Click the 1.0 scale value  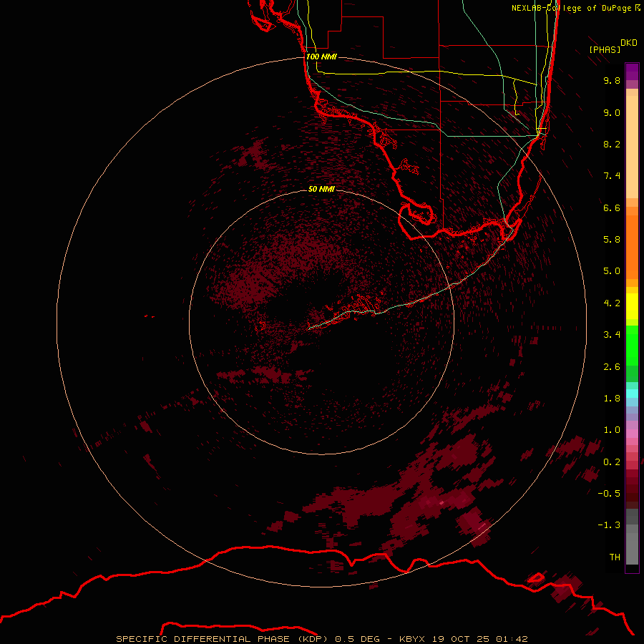point(612,430)
